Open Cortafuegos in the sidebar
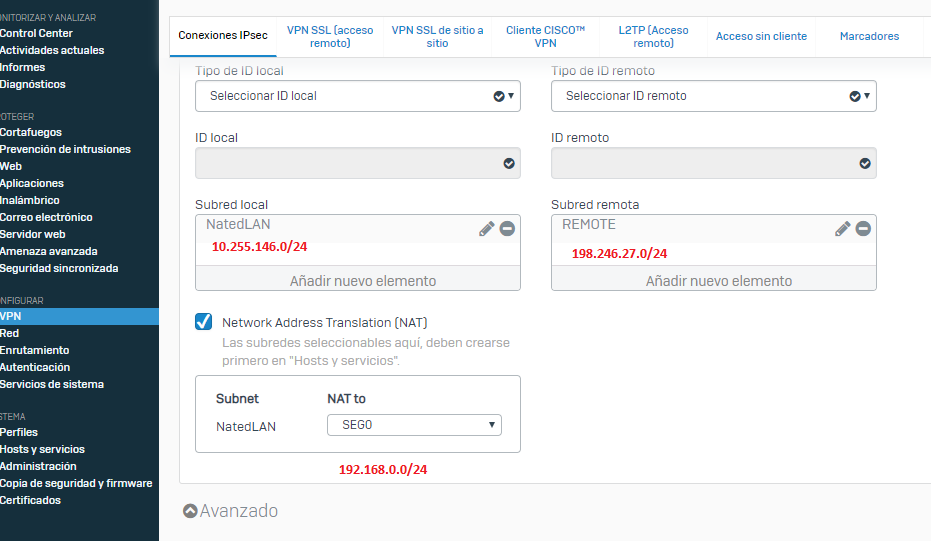Screen dimensions: 931x541 31,132
